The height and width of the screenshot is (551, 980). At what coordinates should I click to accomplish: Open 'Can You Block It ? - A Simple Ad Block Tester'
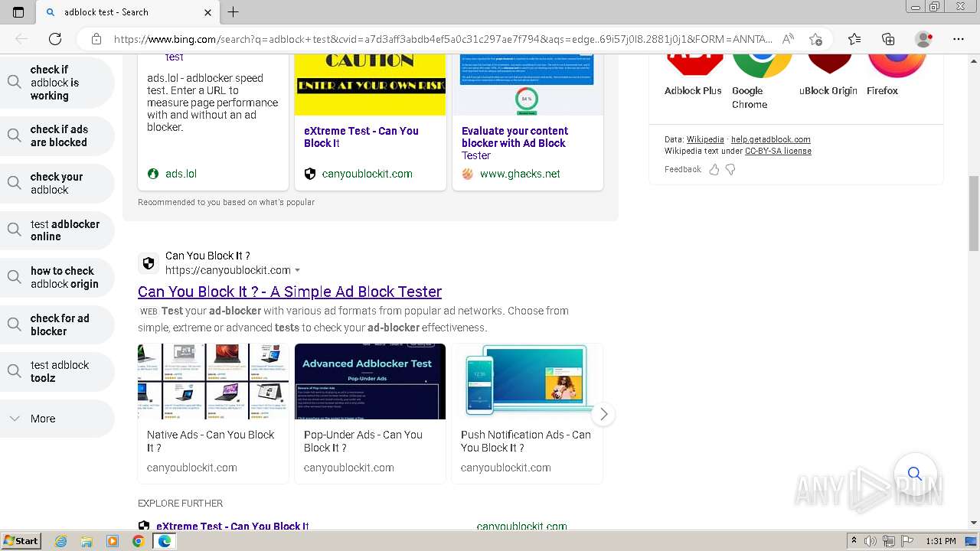coord(289,292)
